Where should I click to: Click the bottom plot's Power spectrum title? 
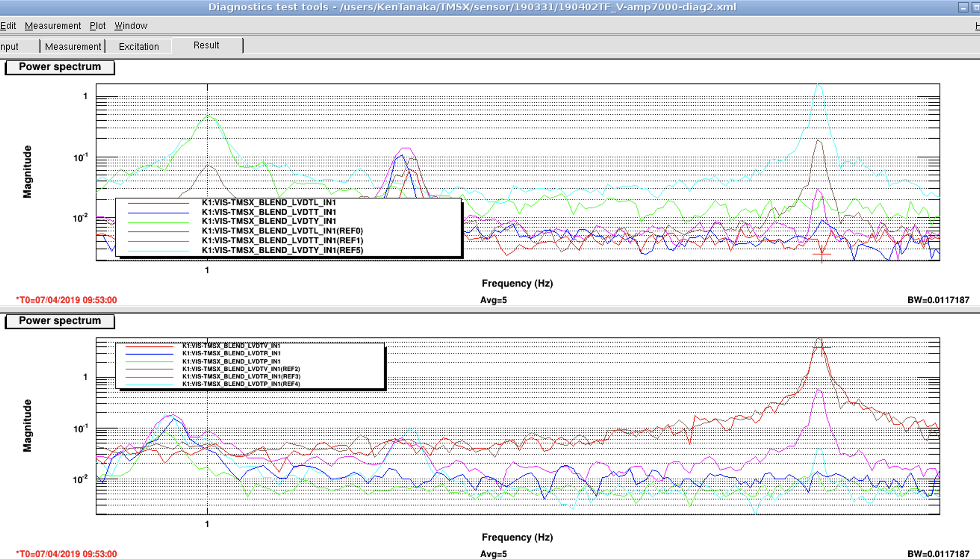pyautogui.click(x=60, y=321)
